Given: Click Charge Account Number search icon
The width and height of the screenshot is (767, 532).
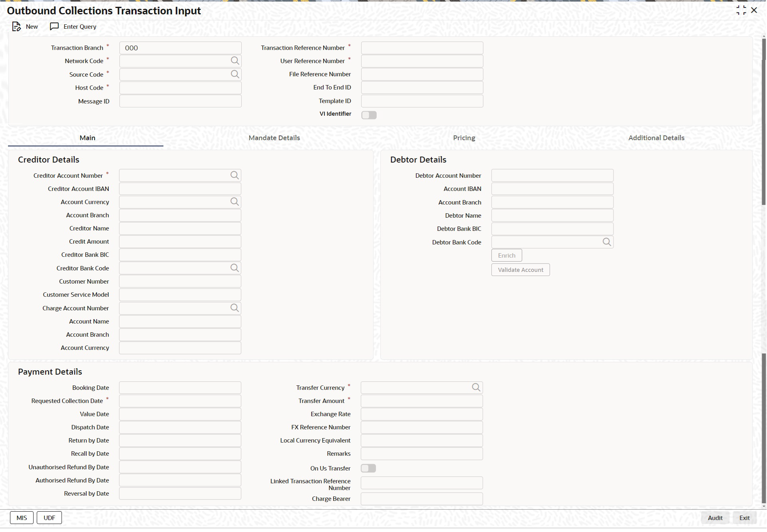Looking at the screenshot, I should pyautogui.click(x=234, y=308).
